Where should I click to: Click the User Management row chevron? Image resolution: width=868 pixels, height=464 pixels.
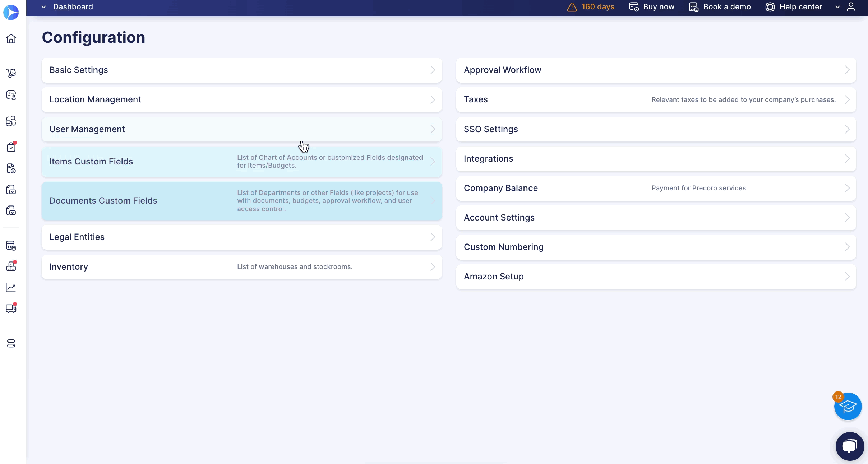(x=433, y=129)
